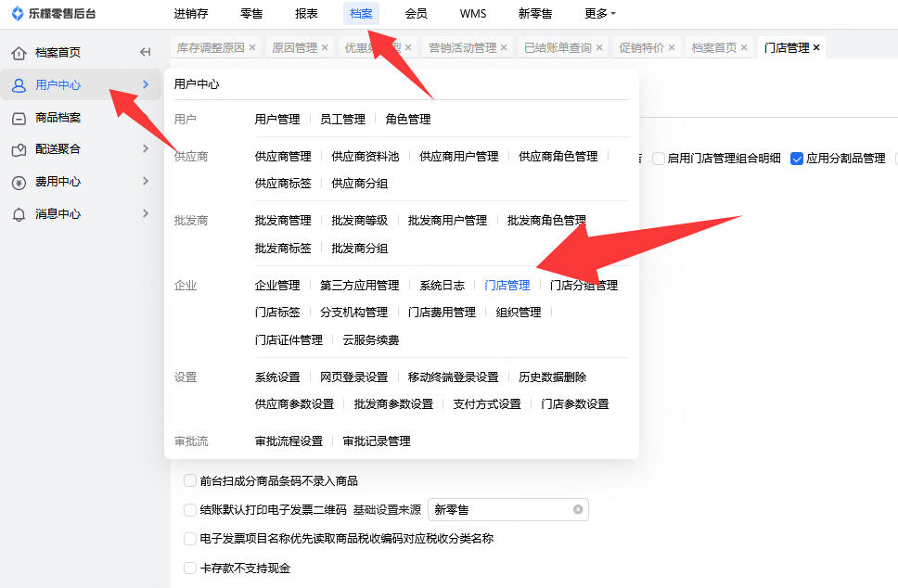
Task: Click the 用户中心 person icon
Action: [19, 85]
